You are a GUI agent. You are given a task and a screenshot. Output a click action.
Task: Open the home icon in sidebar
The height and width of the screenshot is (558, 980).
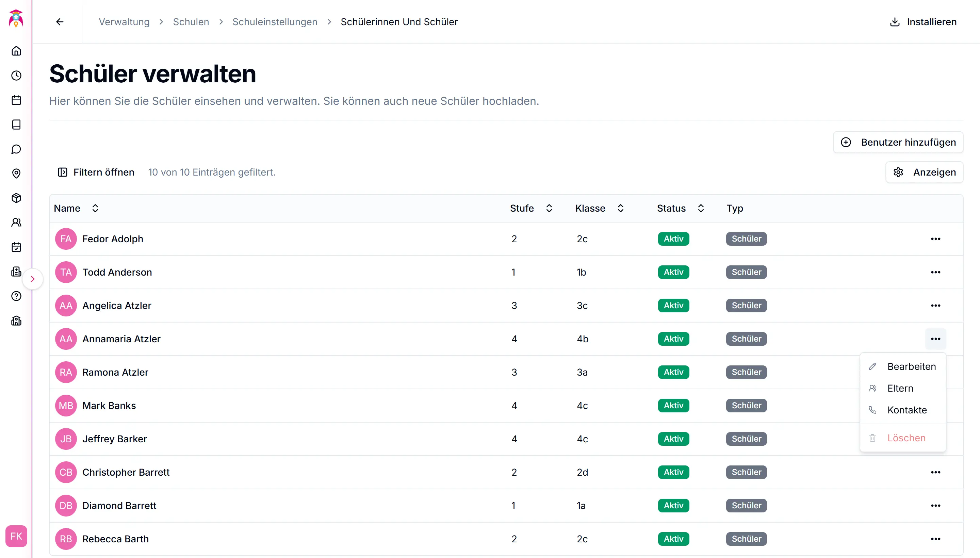[x=16, y=51]
